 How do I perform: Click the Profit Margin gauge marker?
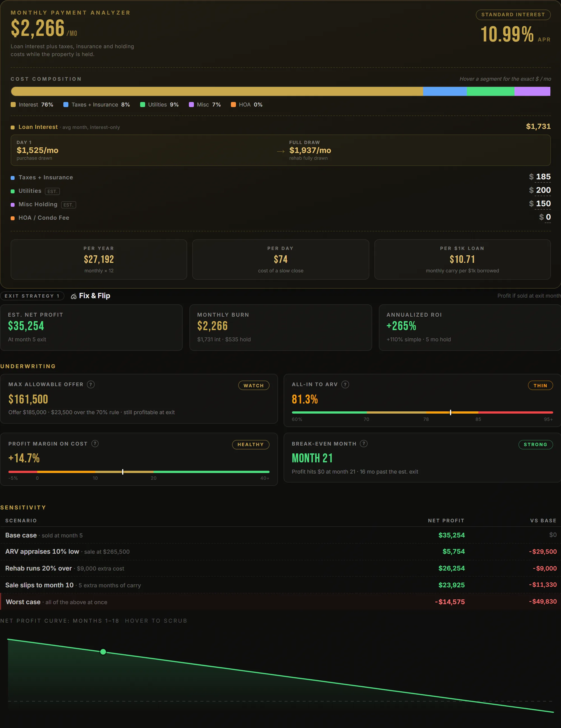click(123, 472)
